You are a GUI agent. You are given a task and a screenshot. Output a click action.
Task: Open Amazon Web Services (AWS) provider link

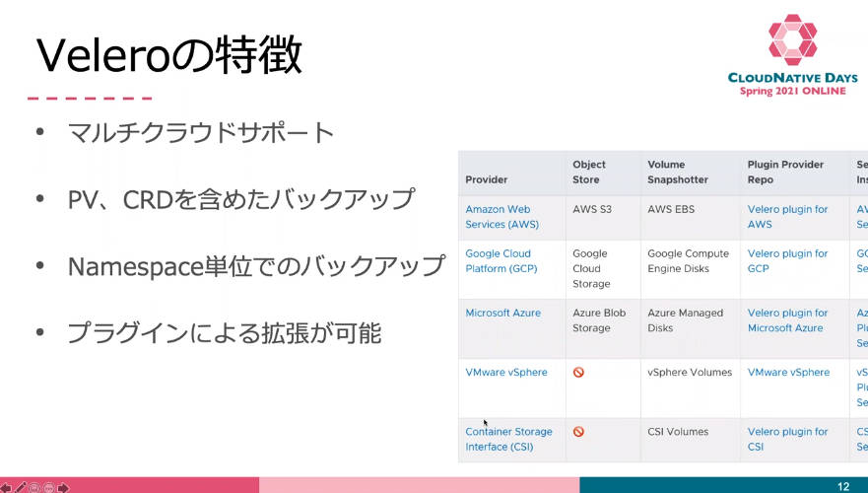pyautogui.click(x=501, y=217)
